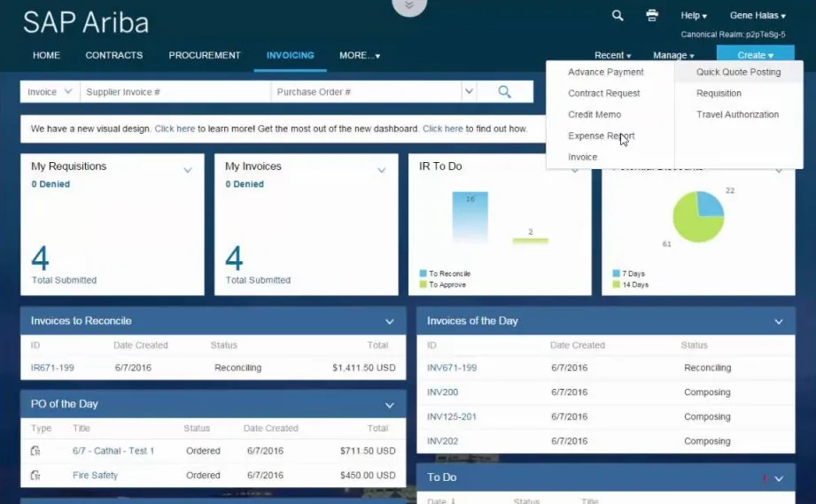The width and height of the screenshot is (816, 504).
Task: Click document icon beside 6/7 - Cathal - Test 1
Action: pyautogui.click(x=35, y=451)
